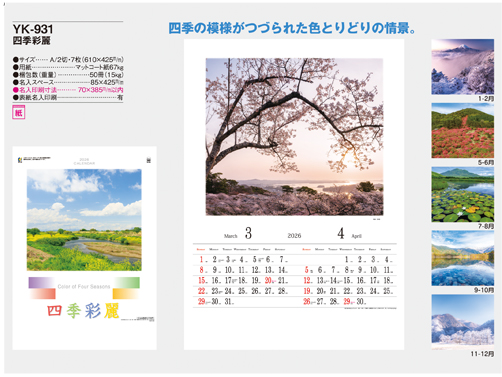Click the large March 3 month number

248,233
